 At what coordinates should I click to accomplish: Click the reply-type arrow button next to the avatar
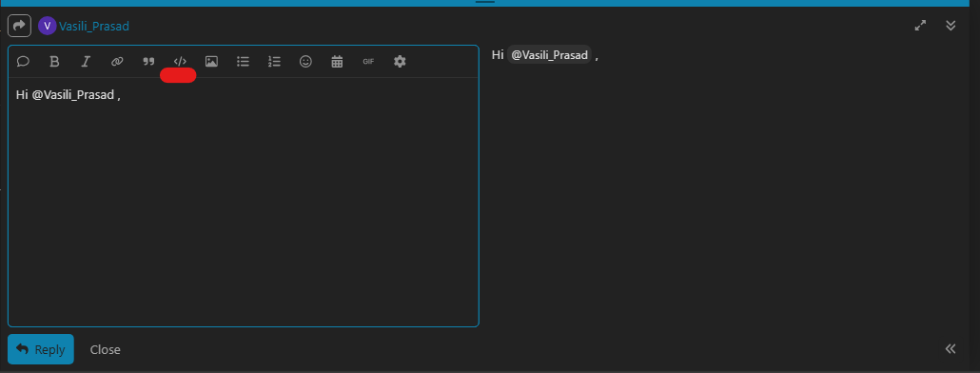[x=19, y=26]
